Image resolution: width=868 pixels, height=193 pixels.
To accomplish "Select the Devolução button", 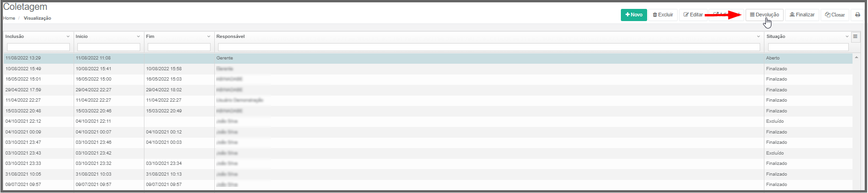I will click(764, 15).
